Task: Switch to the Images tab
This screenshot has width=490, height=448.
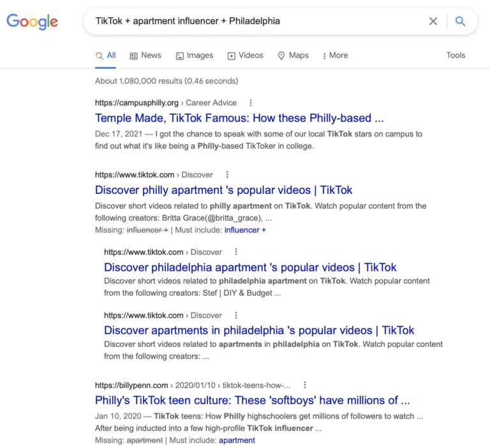Action: click(x=195, y=56)
